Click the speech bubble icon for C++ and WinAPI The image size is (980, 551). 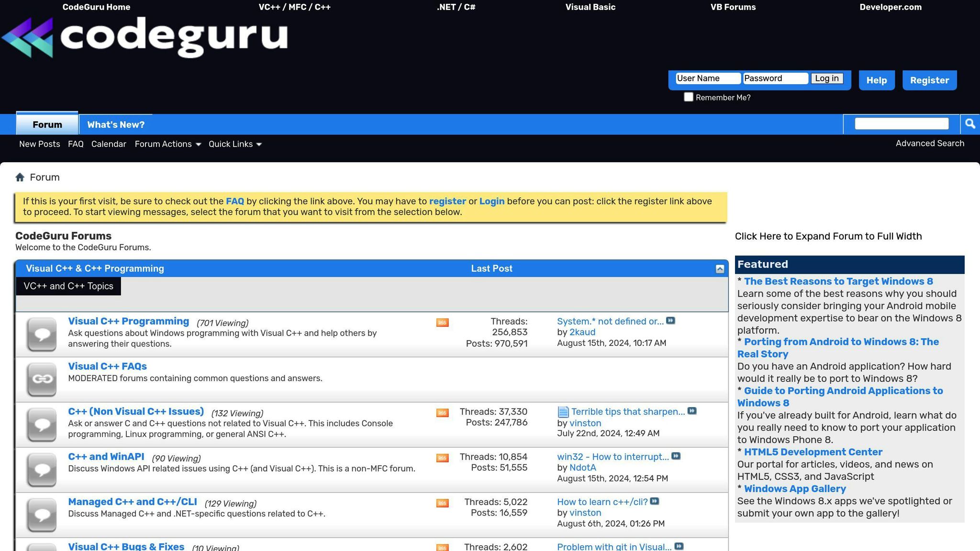coord(41,470)
